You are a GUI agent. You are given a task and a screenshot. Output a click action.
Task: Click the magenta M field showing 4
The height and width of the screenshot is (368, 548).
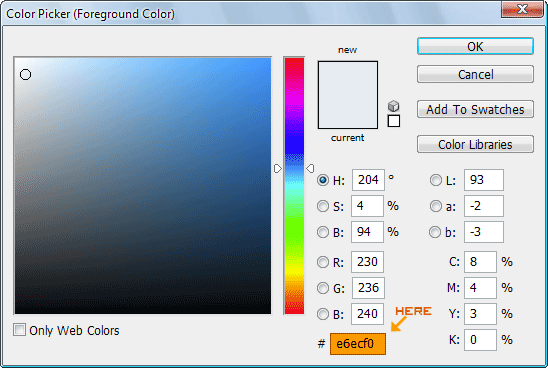tap(480, 288)
